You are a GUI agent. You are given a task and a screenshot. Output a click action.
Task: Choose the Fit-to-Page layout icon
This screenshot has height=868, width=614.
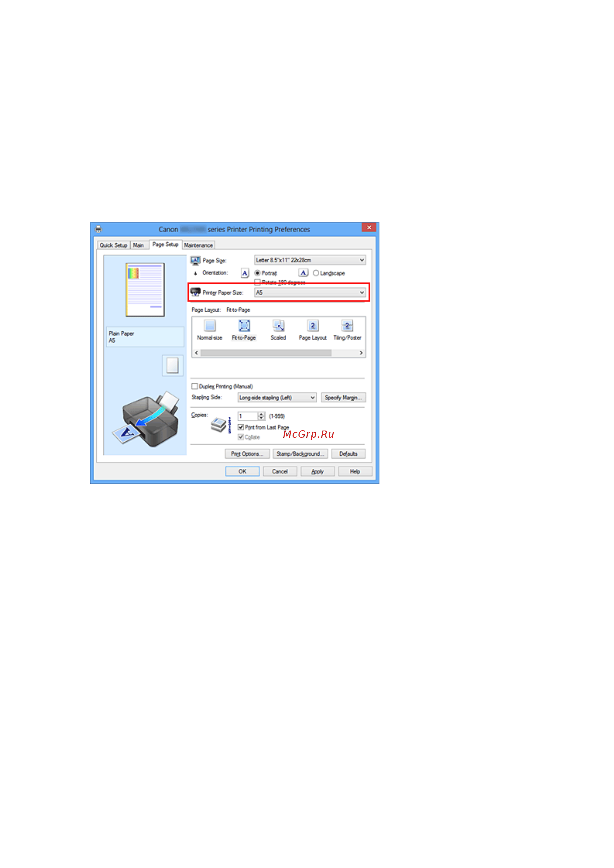tap(244, 325)
